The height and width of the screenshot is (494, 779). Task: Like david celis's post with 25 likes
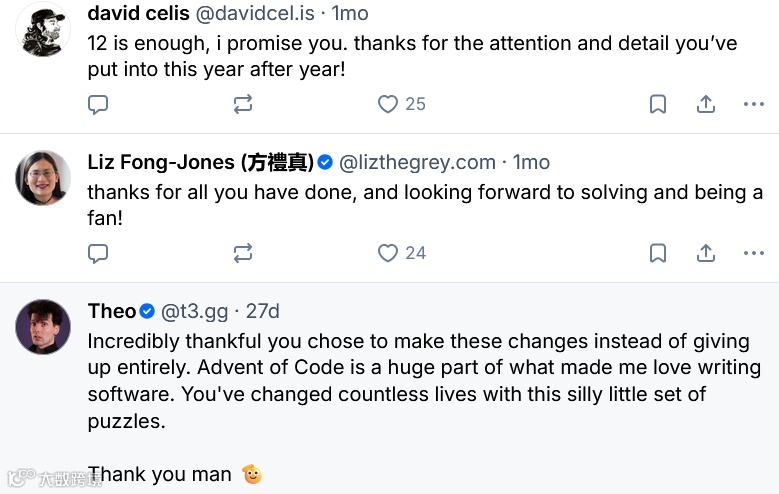[388, 104]
